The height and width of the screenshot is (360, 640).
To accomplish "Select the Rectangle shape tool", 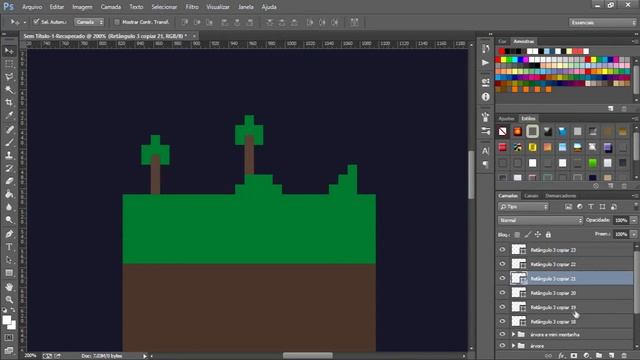I will (x=9, y=273).
